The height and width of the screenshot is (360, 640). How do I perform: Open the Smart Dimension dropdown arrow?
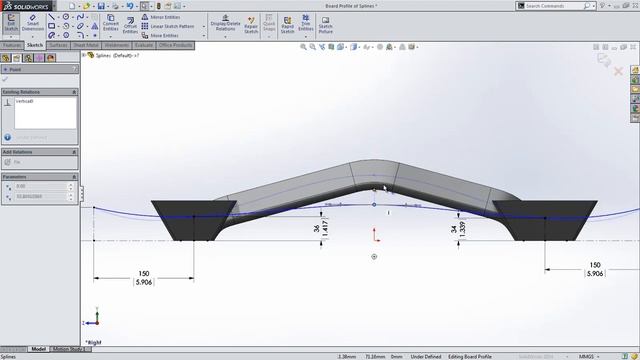pos(33,36)
